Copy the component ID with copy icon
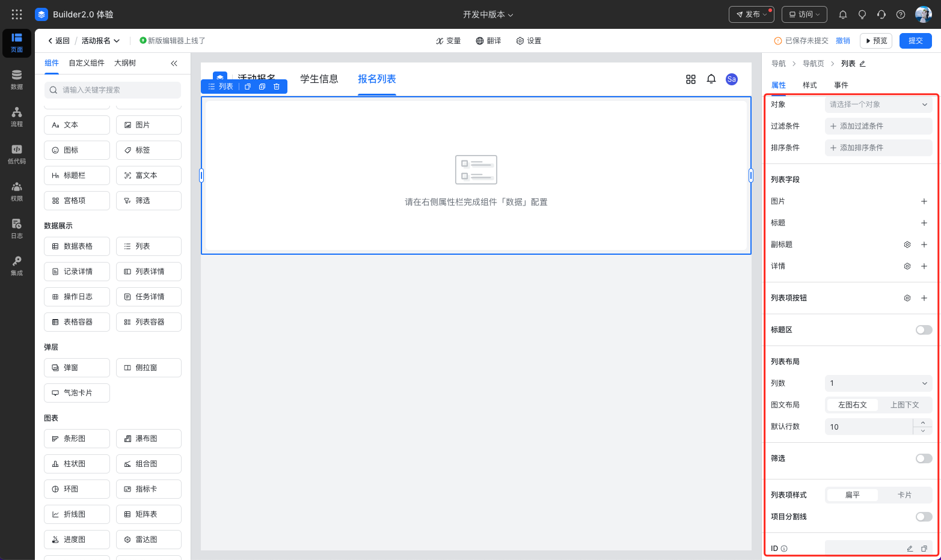 [x=924, y=549]
